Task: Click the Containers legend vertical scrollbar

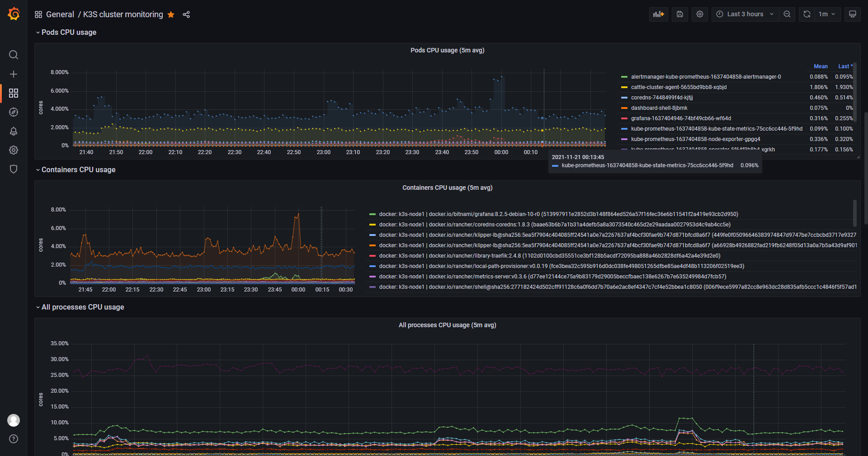Action: pyautogui.click(x=854, y=213)
